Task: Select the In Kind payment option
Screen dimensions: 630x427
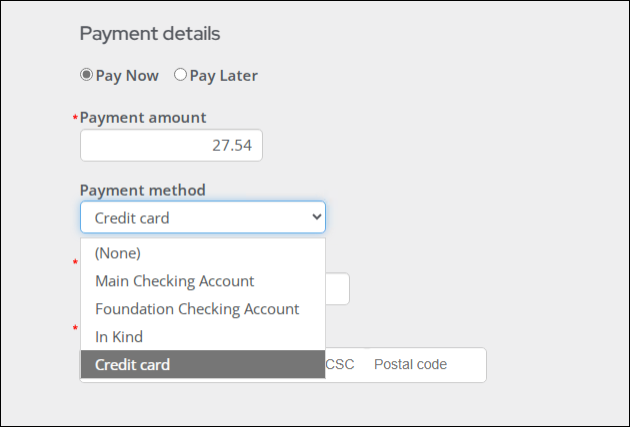Action: 119,337
